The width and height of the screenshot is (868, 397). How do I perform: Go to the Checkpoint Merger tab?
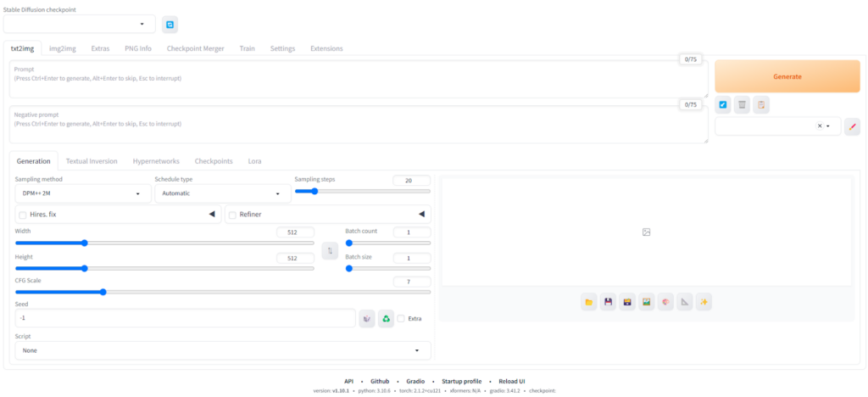[x=196, y=48]
